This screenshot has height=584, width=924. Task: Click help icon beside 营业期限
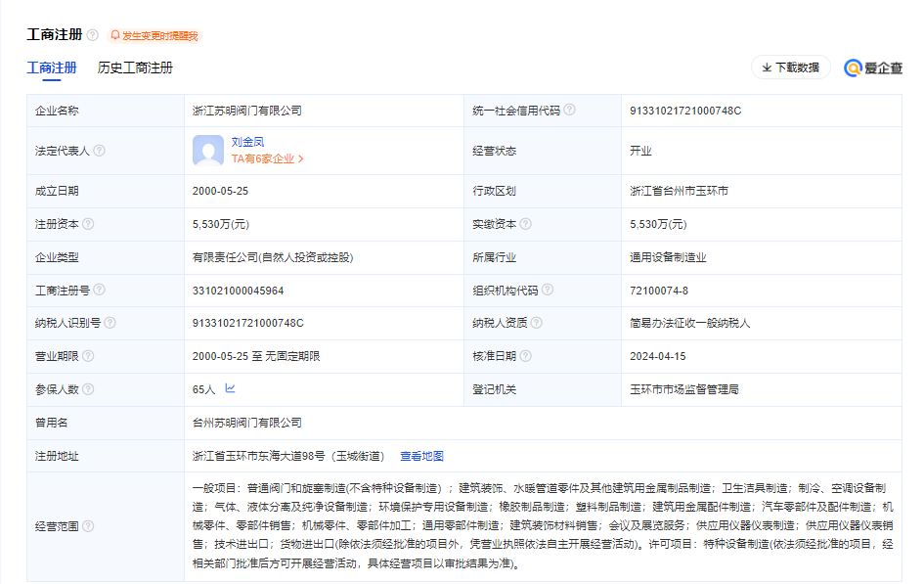(89, 356)
